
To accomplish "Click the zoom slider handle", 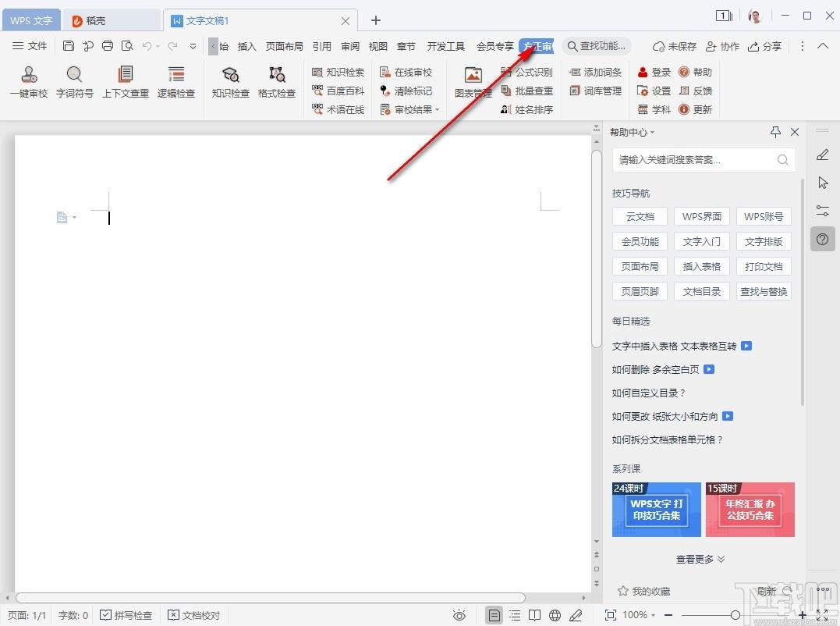I will pos(735,615).
